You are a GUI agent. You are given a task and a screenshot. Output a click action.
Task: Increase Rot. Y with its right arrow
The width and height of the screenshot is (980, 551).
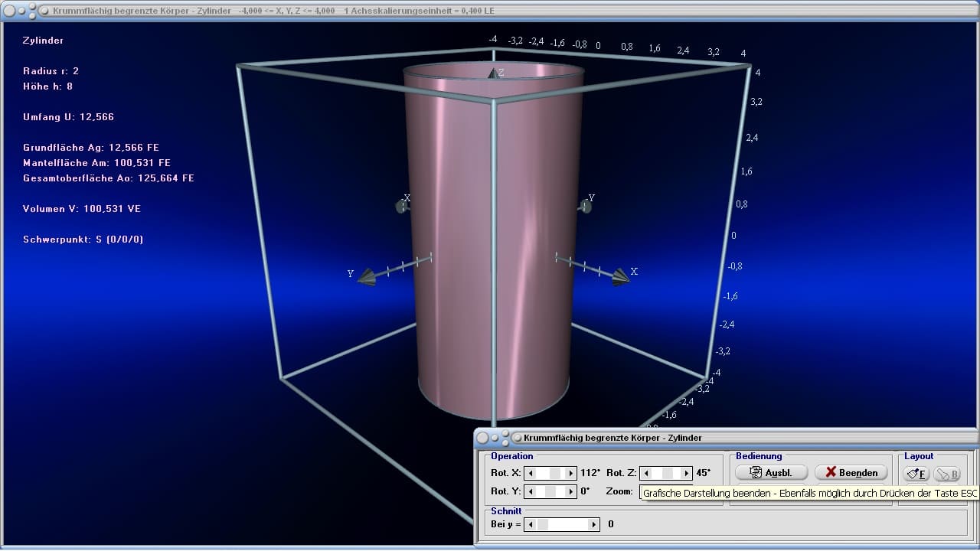coord(571,491)
